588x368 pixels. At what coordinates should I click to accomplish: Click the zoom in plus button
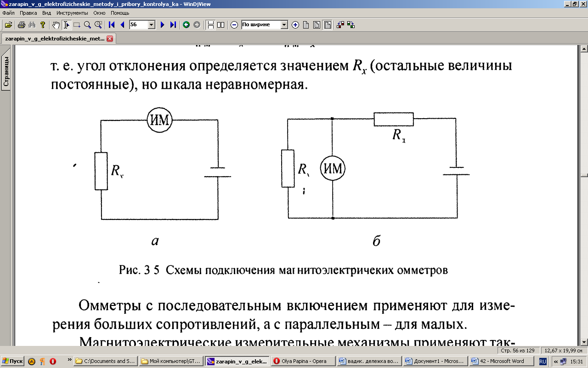click(x=295, y=25)
